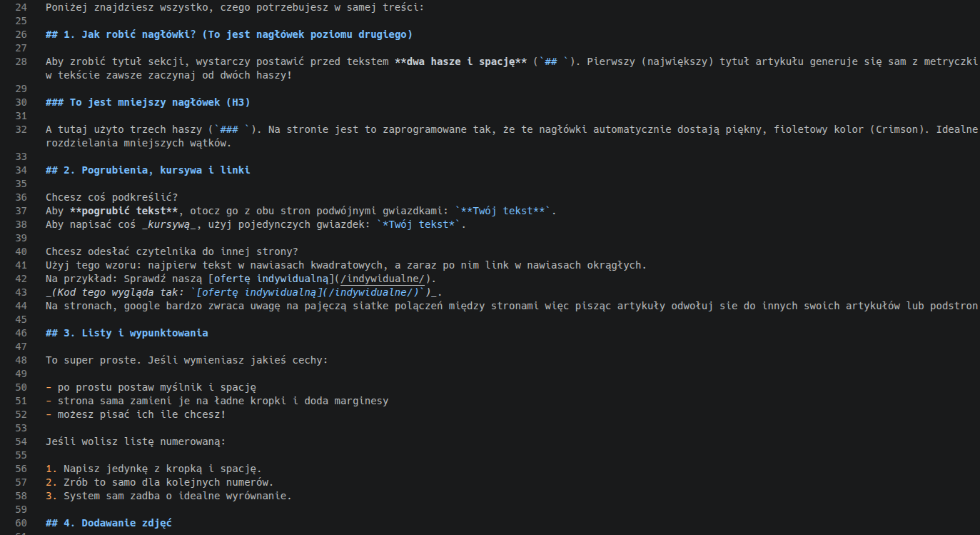Click the line 'Chcesz odesłać czytelnika do innej strony?'

[171, 251]
